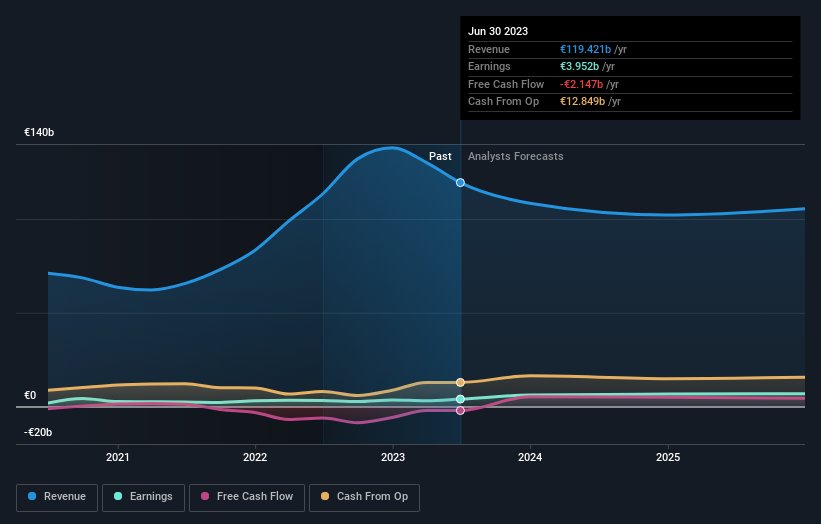Click the 2022 x-axis label
Image resolution: width=821 pixels, height=524 pixels.
pyautogui.click(x=255, y=458)
